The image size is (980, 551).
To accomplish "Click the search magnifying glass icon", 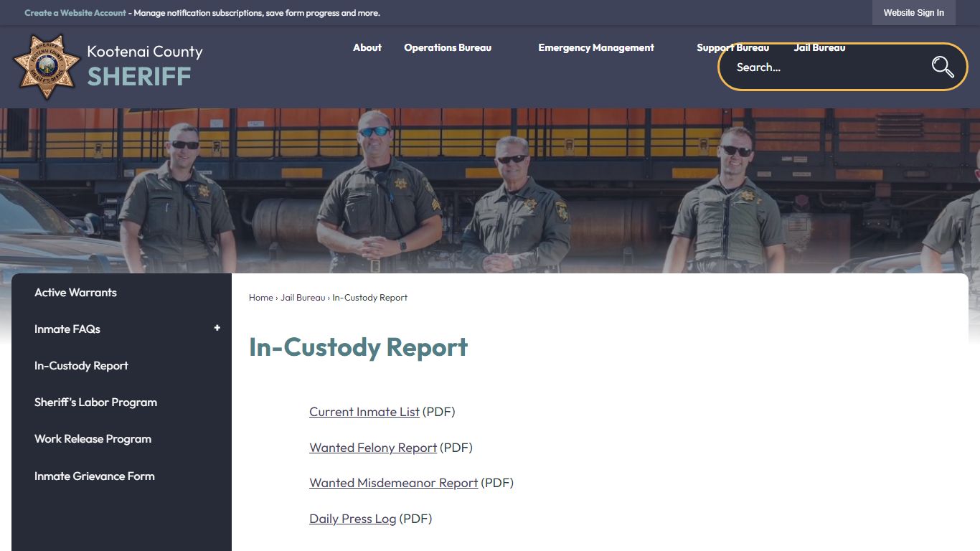I will click(942, 67).
